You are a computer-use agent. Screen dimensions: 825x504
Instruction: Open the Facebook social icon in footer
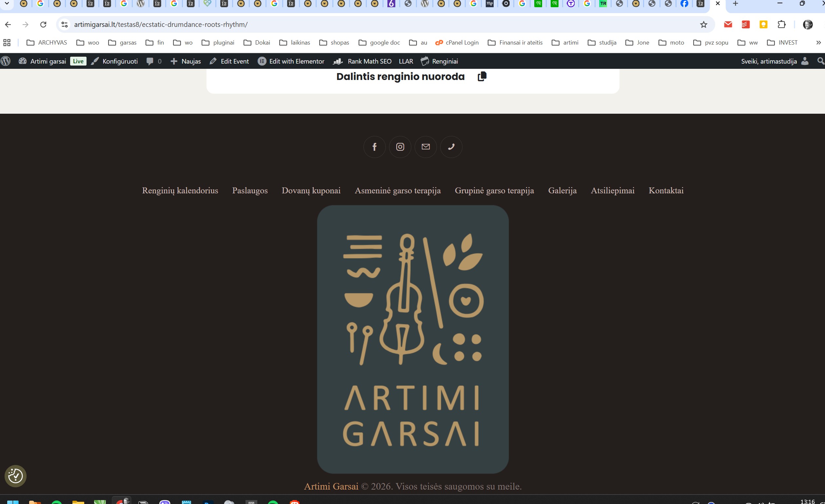coord(374,146)
